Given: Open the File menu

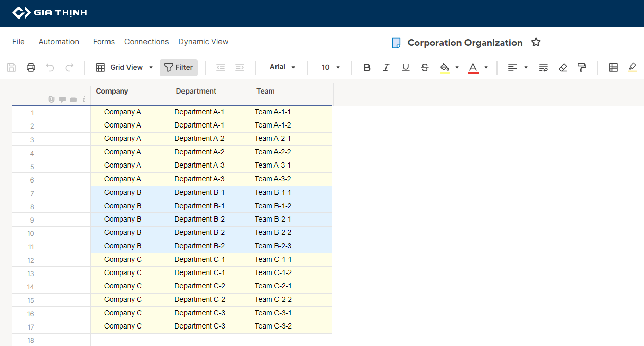Looking at the screenshot, I should 19,42.
